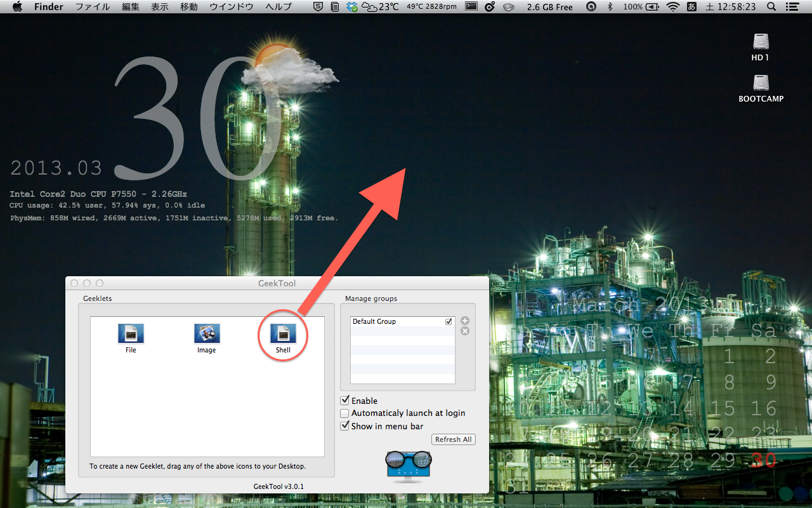This screenshot has height=508, width=812.
Task: Click the Intel Core2 Duo CPU text geeklet
Action: point(98,194)
